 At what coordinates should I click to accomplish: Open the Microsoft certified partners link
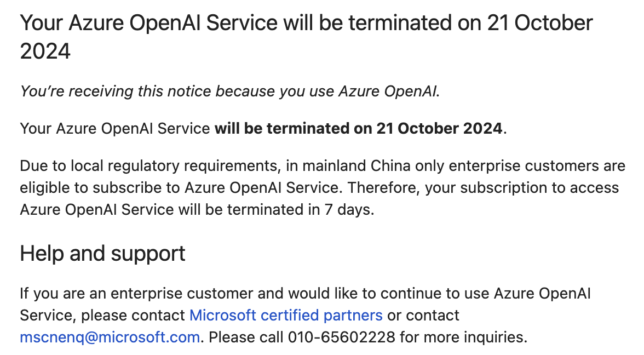286,316
